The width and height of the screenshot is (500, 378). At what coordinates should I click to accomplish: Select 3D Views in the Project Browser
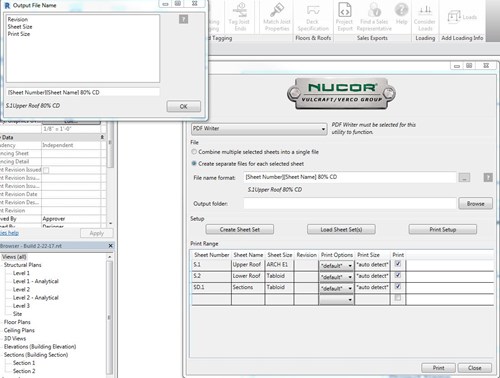15,338
